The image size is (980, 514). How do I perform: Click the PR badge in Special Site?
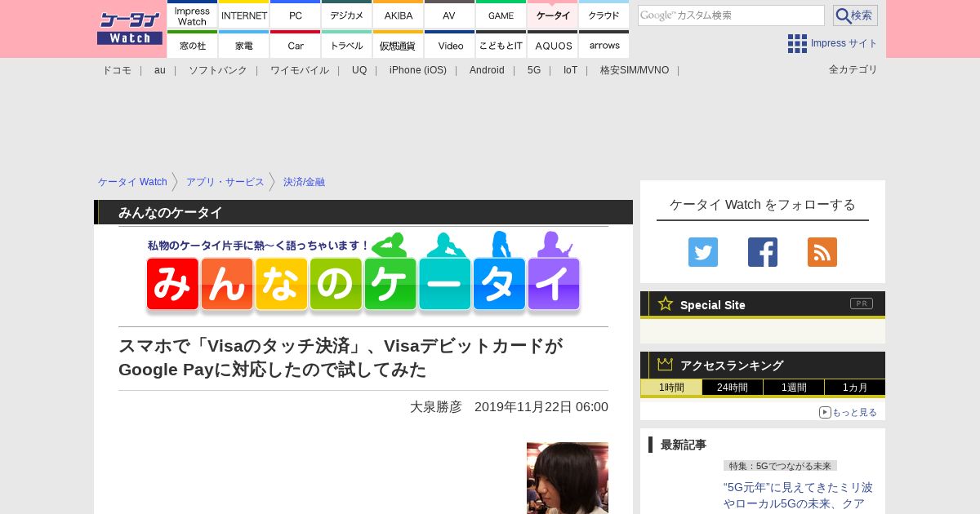pyautogui.click(x=862, y=304)
